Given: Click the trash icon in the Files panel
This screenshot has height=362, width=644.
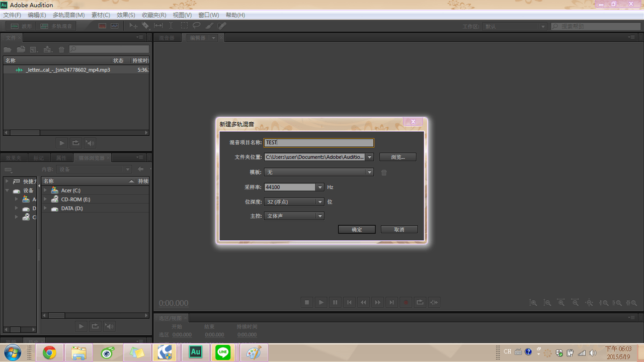Looking at the screenshot, I should [x=61, y=49].
